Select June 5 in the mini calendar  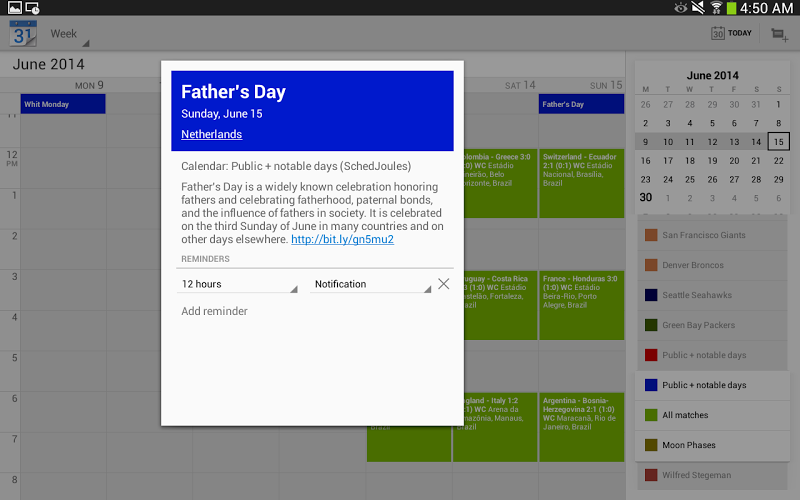(712, 123)
